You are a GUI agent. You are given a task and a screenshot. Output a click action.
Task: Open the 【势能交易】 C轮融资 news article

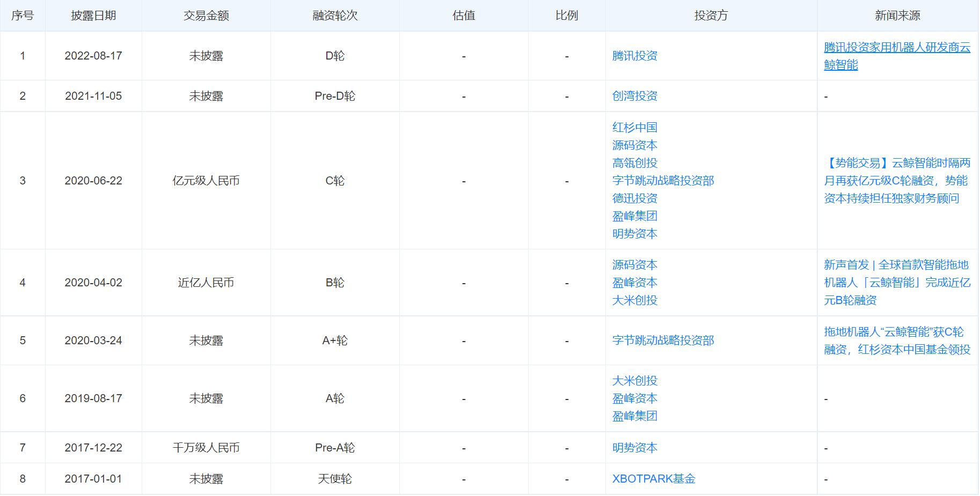click(897, 181)
